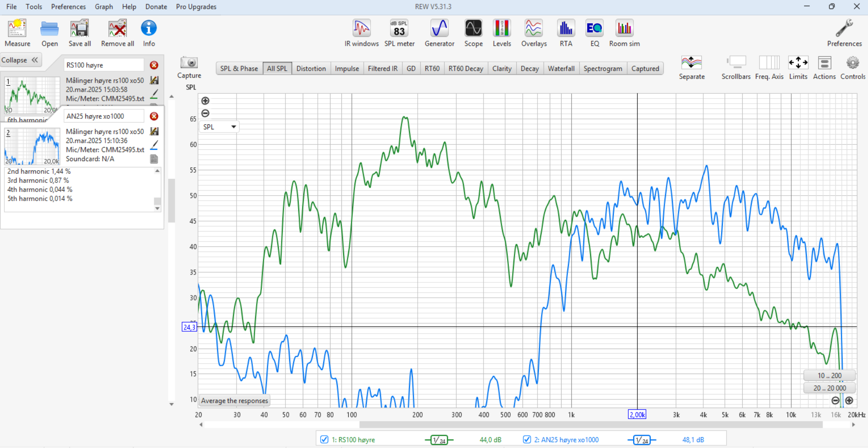The image size is (868, 448).
Task: Click the measurement list vertical scrollbar
Action: (172, 200)
